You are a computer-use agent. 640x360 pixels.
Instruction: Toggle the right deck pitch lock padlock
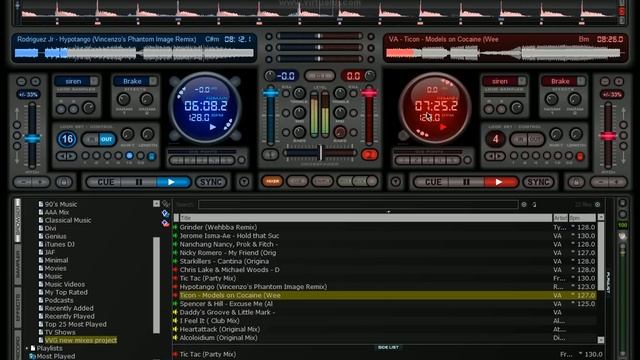pos(576,182)
